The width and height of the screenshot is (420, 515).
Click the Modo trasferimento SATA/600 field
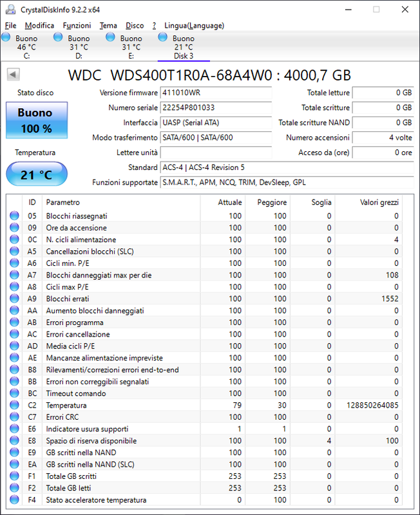point(216,138)
